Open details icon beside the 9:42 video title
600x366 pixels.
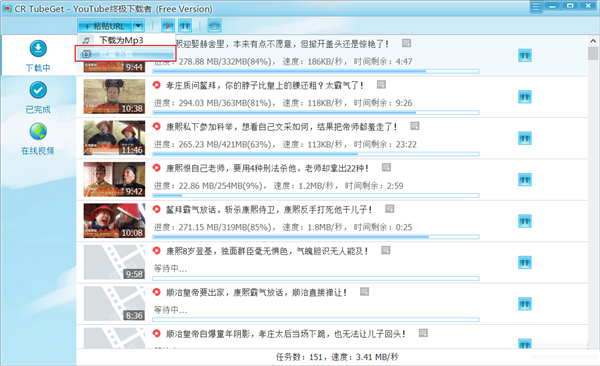(x=386, y=167)
